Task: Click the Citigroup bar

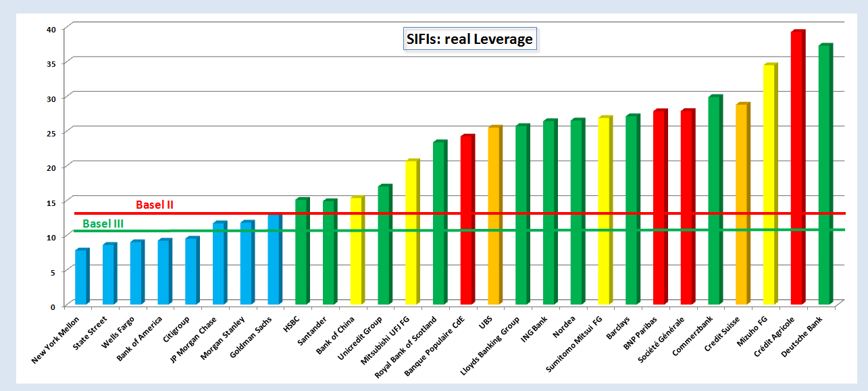Action: click(x=193, y=271)
